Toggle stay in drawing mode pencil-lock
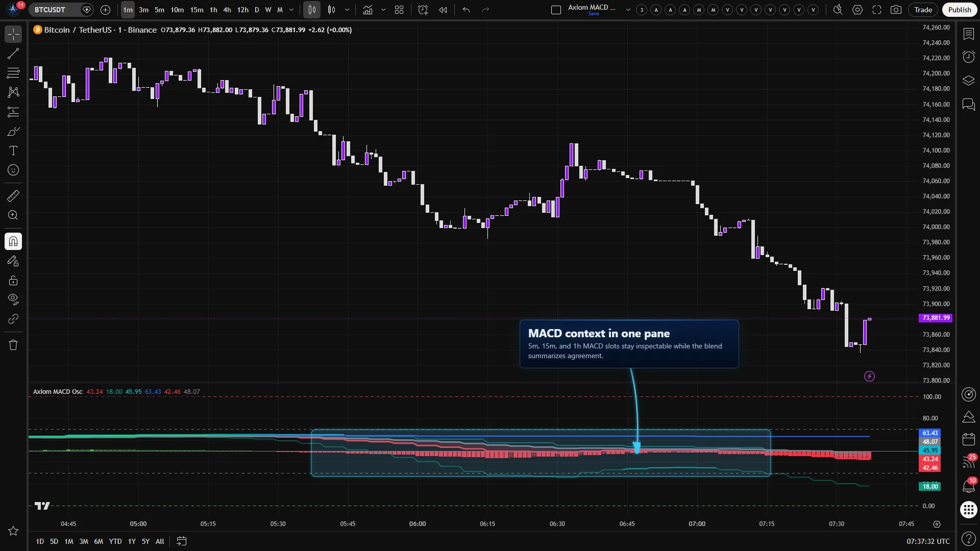Viewport: 980px width, 551px height. click(13, 261)
